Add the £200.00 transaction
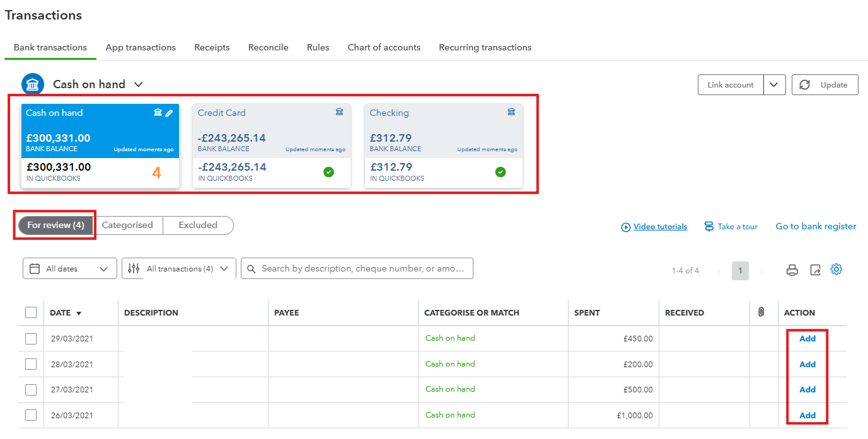The height and width of the screenshot is (439, 868). pyautogui.click(x=807, y=365)
